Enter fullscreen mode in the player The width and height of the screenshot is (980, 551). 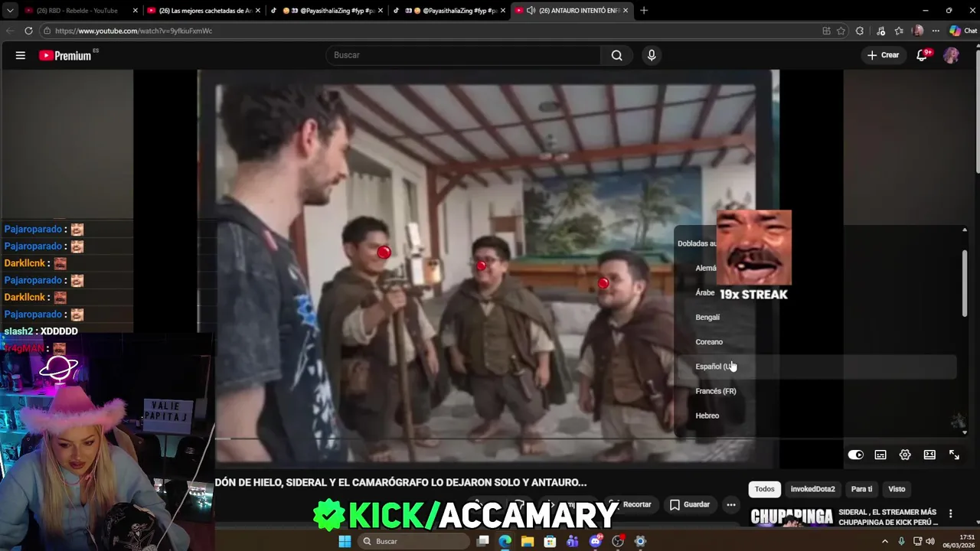click(954, 455)
